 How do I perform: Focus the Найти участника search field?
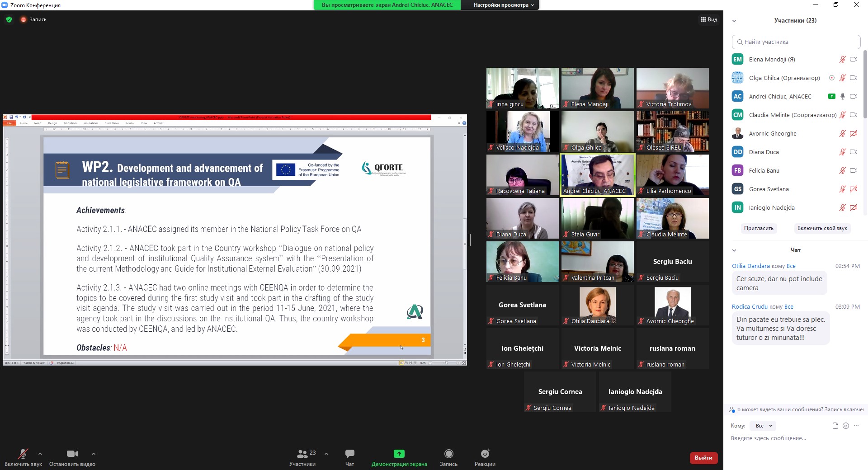pos(796,42)
